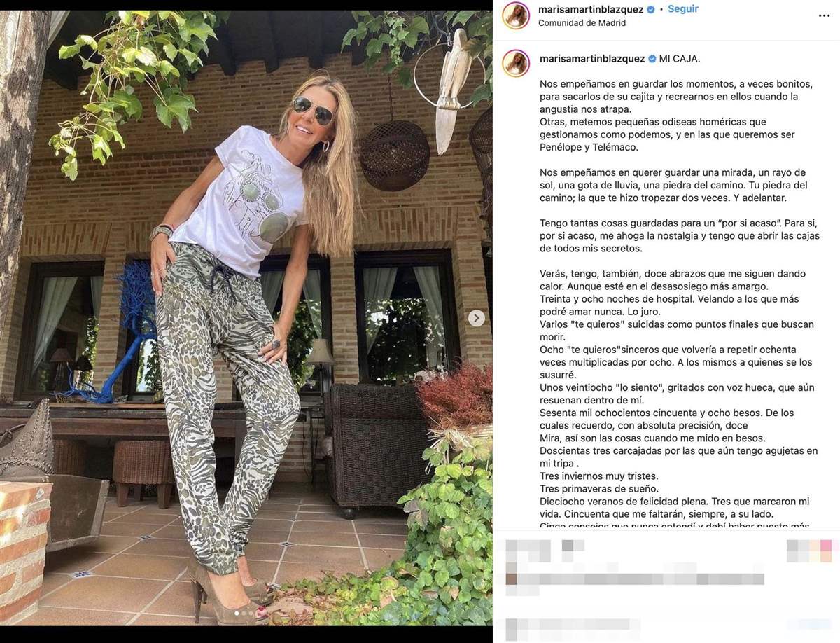The width and height of the screenshot is (840, 643).
Task: Show the next photo with the arrow
Action: (x=476, y=318)
